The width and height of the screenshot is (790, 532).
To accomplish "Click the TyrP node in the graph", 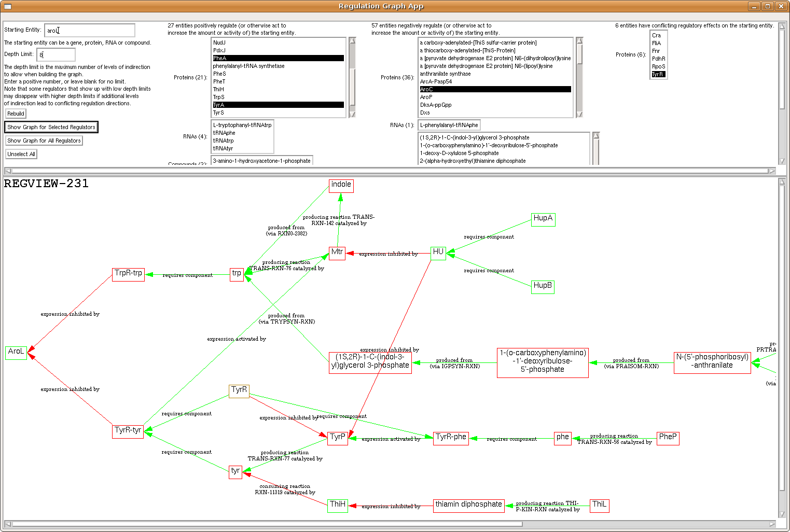I will pyautogui.click(x=338, y=438).
